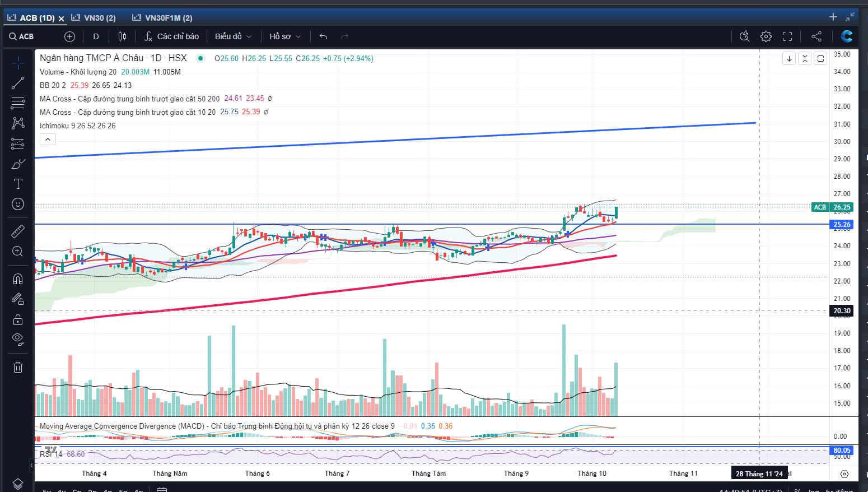Open the Các chỉ báo indicators button

[x=171, y=36]
